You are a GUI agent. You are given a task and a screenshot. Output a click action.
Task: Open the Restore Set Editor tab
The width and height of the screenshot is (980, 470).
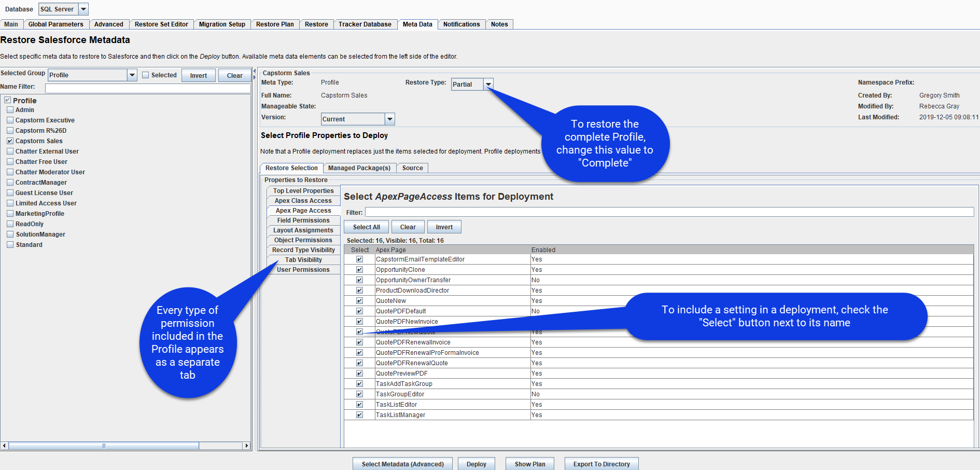pos(161,24)
